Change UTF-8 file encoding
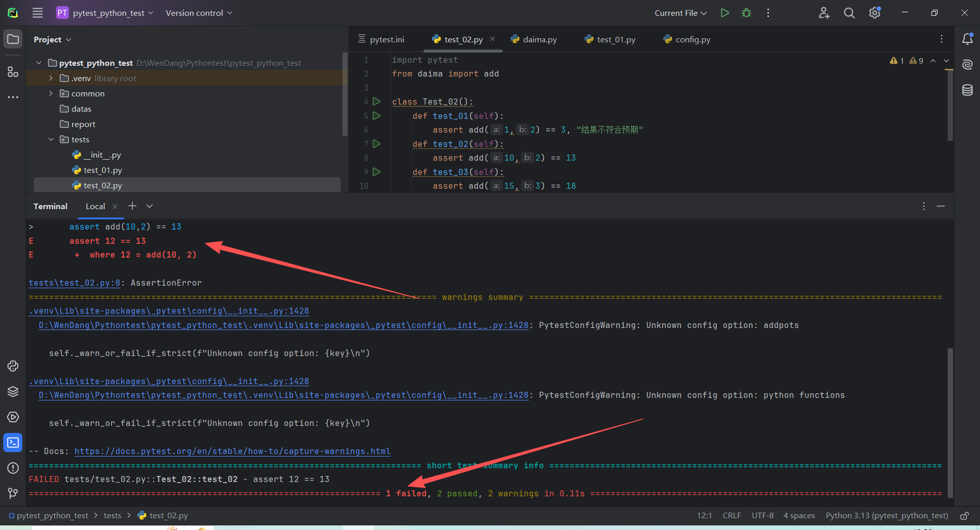Screen dimensions: 980x530 coord(763,516)
